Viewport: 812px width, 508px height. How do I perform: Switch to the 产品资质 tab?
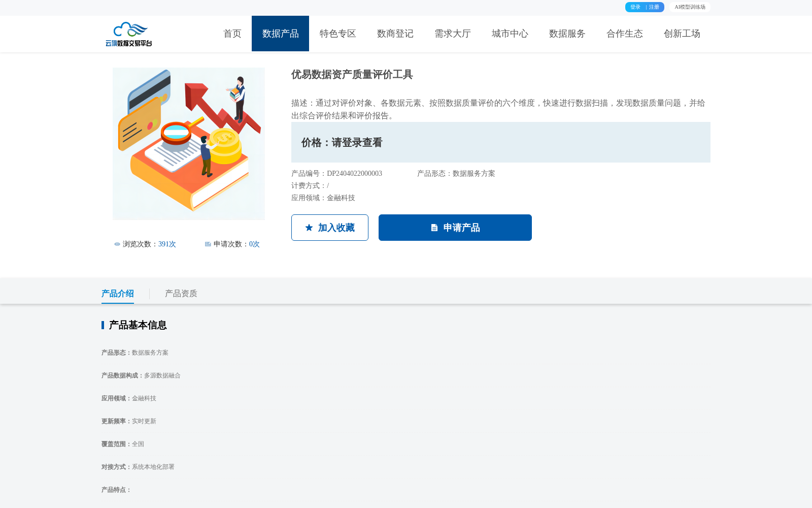pos(181,294)
